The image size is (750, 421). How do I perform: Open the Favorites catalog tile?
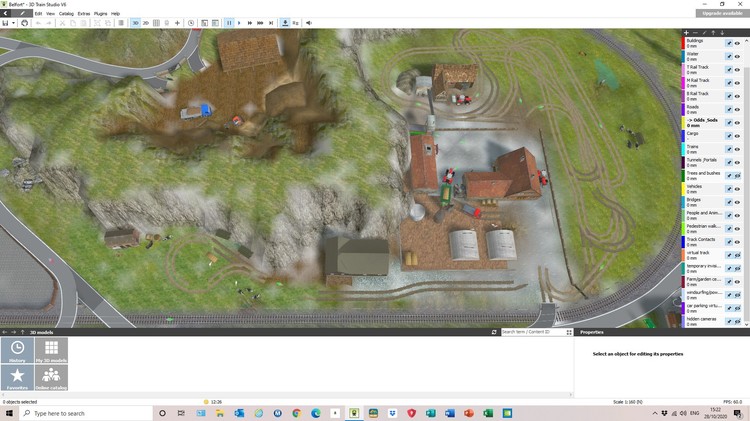coord(18,378)
